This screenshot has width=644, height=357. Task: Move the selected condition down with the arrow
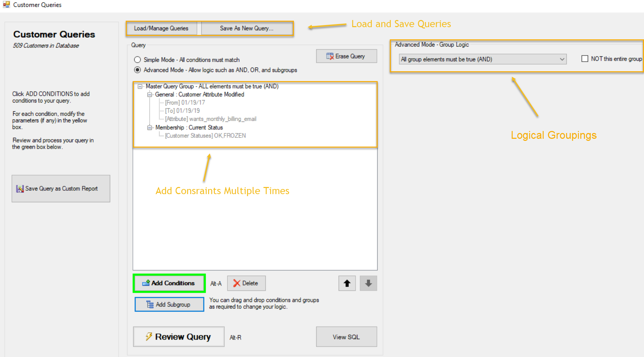pyautogui.click(x=368, y=283)
